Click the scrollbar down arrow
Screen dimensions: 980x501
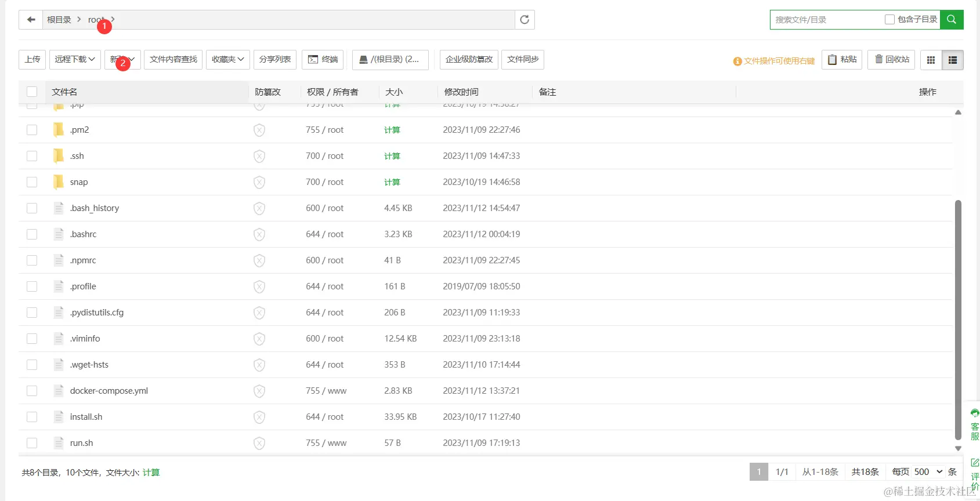959,448
